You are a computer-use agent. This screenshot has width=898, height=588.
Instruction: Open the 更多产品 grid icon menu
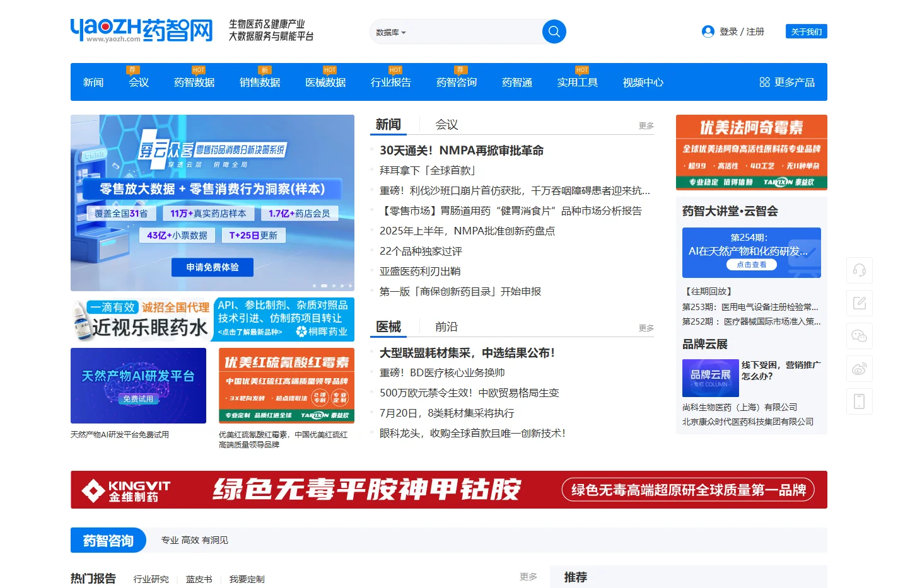tap(764, 82)
